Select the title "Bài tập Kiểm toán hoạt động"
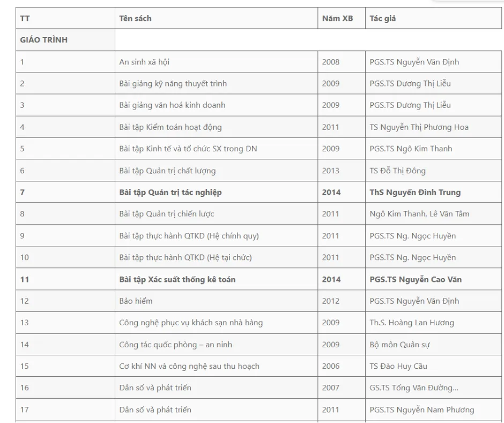The image size is (504, 423). click(170, 127)
